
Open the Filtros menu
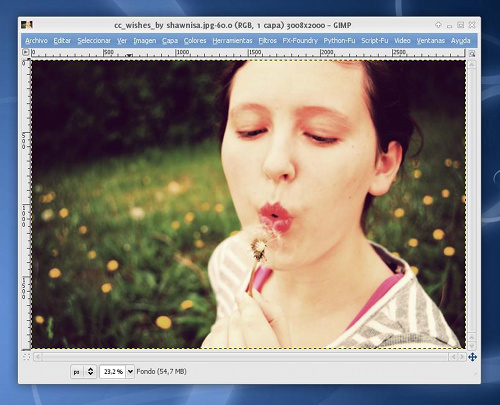click(267, 41)
